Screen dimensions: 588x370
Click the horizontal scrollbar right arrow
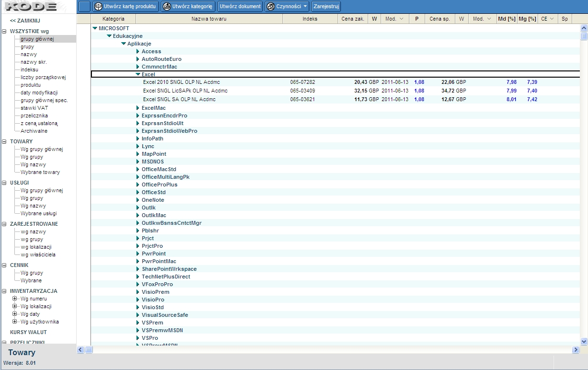coord(576,350)
